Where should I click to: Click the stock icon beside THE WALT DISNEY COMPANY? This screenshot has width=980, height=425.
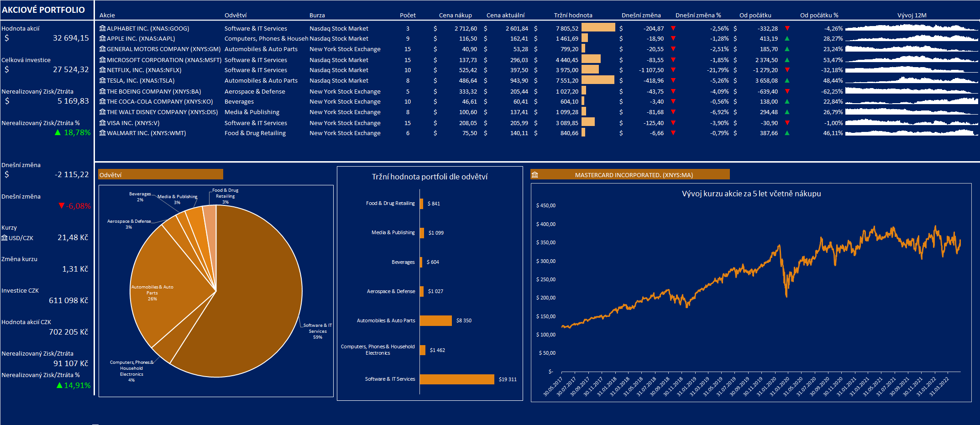pyautogui.click(x=103, y=112)
